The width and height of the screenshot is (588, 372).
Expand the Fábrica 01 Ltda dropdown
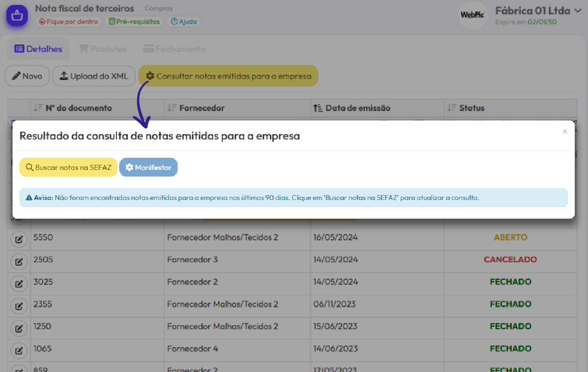click(x=577, y=11)
